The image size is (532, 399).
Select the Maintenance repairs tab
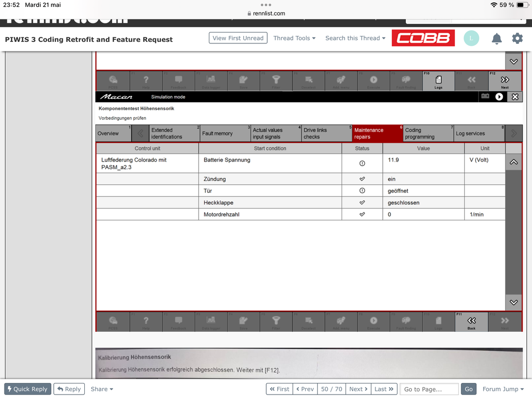[x=377, y=133]
